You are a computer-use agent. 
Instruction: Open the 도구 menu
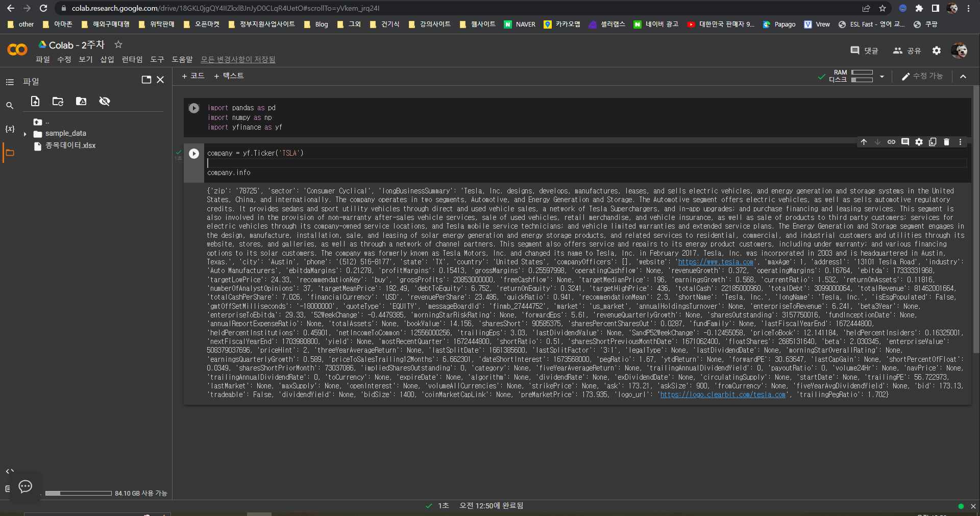157,60
